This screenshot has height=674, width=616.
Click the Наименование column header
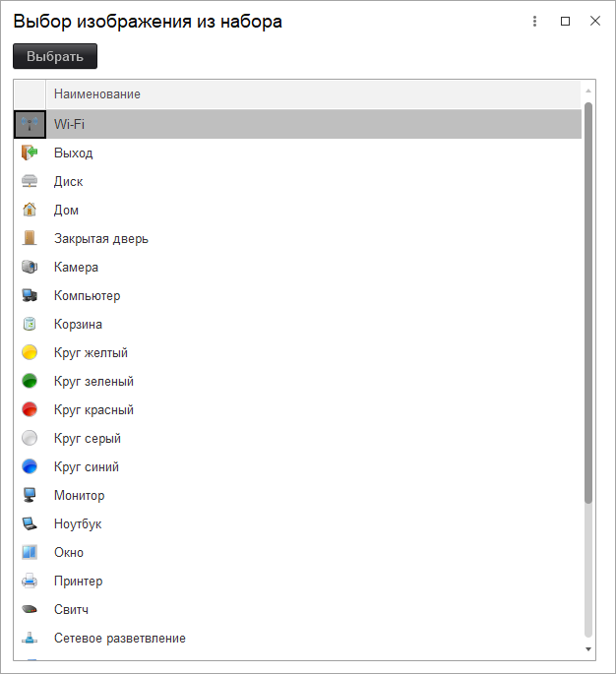pyautogui.click(x=97, y=94)
